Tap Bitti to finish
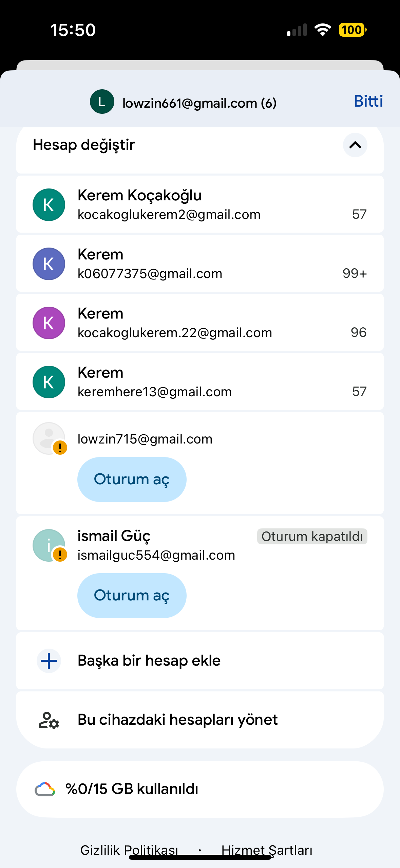 click(368, 101)
